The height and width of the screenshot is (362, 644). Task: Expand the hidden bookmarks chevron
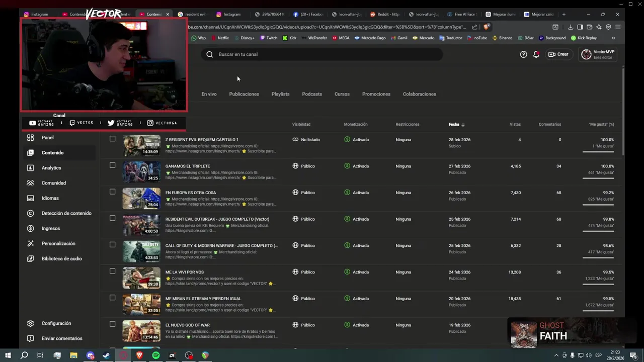[x=613, y=38]
